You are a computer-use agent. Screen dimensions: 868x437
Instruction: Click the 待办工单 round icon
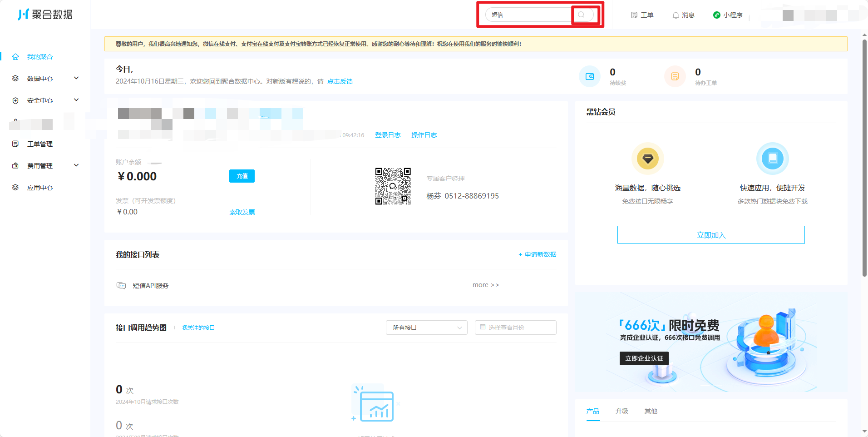pyautogui.click(x=675, y=76)
